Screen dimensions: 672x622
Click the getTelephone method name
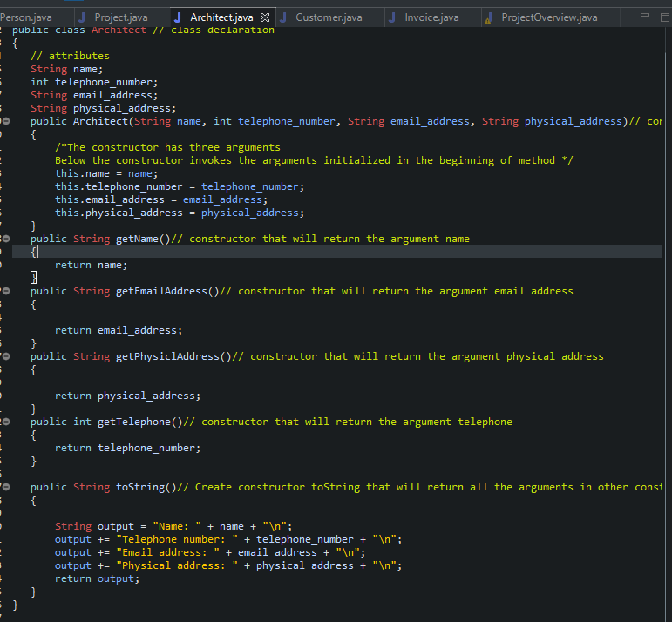pyautogui.click(x=134, y=422)
